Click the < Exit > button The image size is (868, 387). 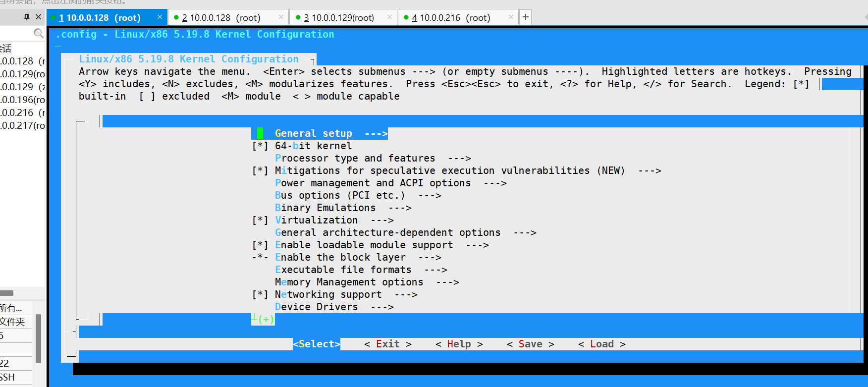(387, 344)
